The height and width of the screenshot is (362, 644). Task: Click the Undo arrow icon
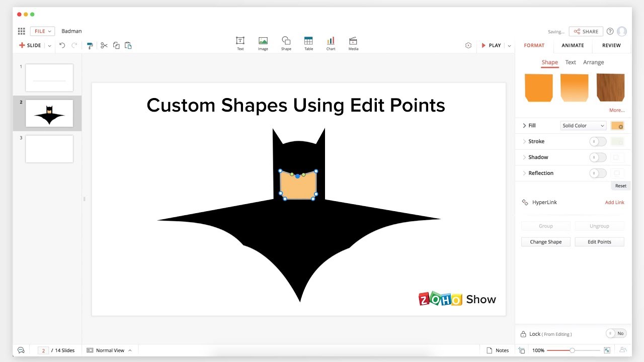tap(62, 45)
